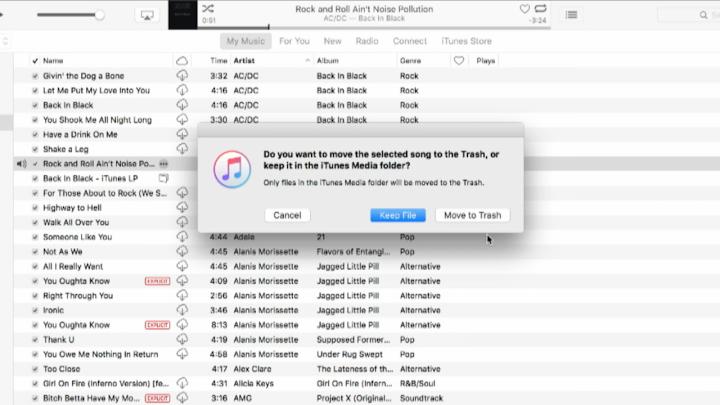The height and width of the screenshot is (405, 720).
Task: Click the volume slider knob
Action: [x=99, y=15]
